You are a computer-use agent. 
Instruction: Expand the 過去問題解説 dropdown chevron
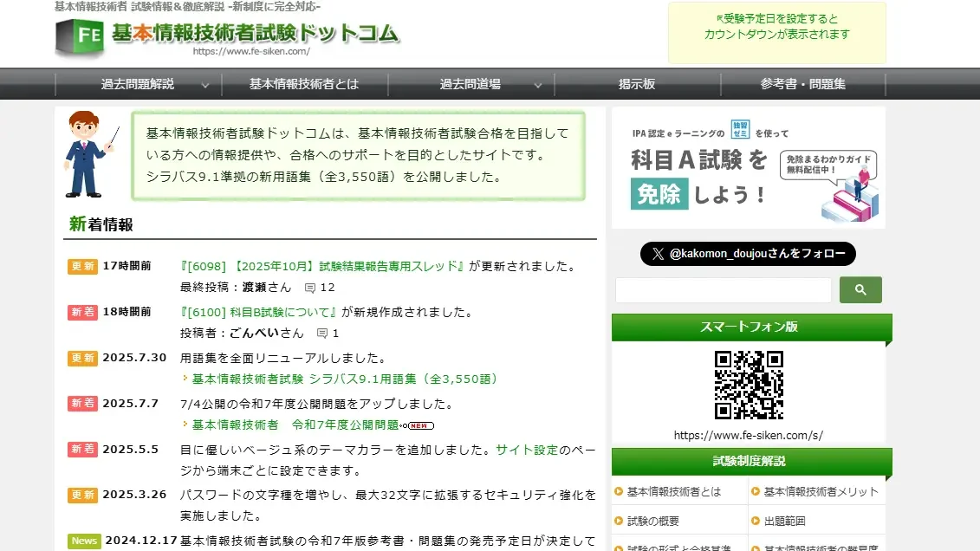(205, 85)
